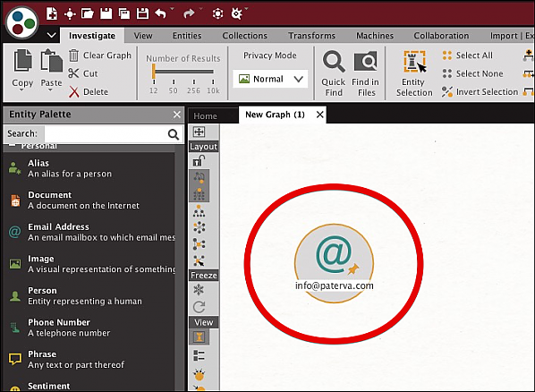Image resolution: width=535 pixels, height=392 pixels.
Task: Collapse the Personal entity category
Action: pos(13,146)
